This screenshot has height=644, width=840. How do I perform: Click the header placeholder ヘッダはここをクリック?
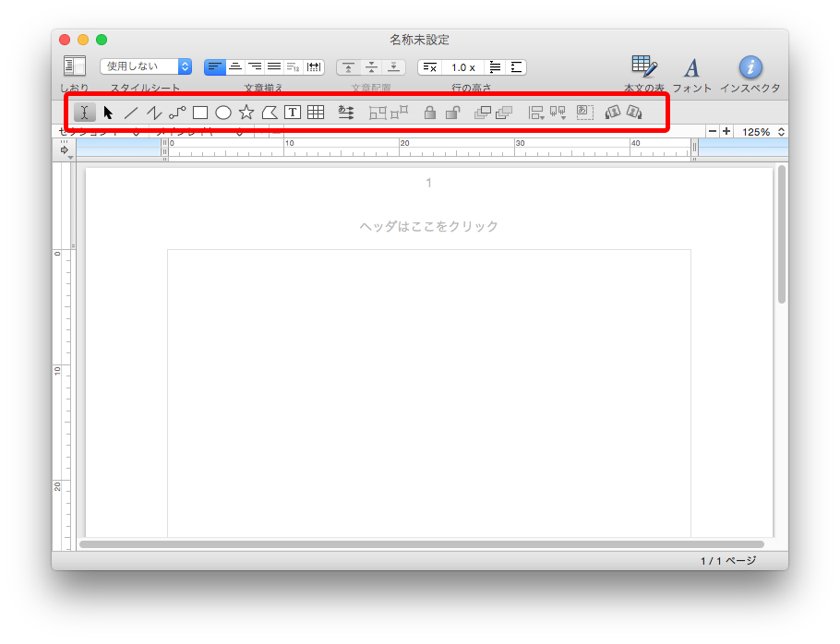[x=428, y=227]
